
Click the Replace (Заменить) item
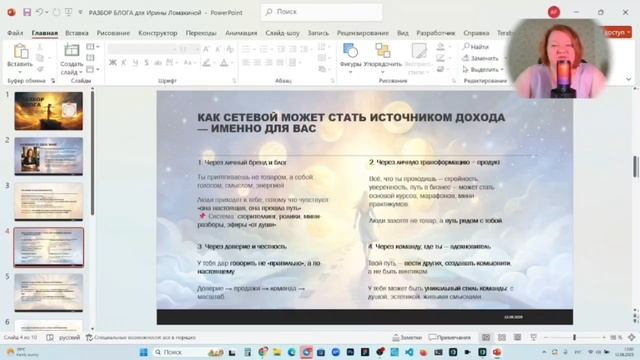[481, 58]
